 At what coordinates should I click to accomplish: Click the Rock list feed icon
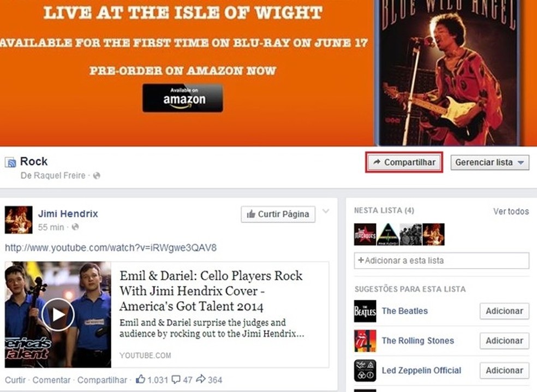click(x=10, y=162)
